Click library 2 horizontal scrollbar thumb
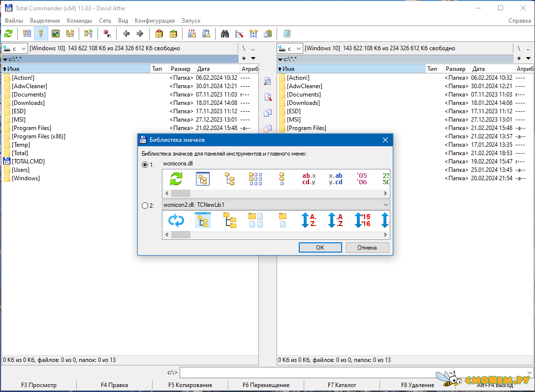Image resolution: width=535 pixels, height=392 pixels. pyautogui.click(x=181, y=234)
